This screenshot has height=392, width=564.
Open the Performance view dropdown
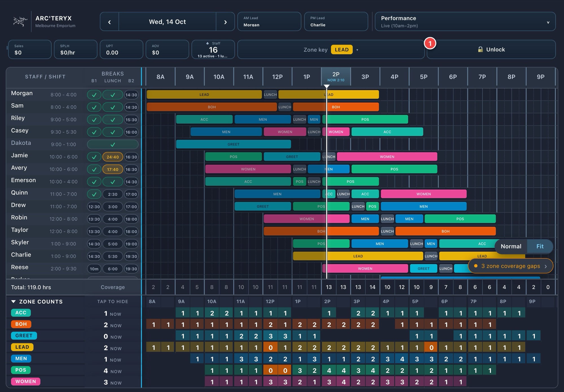tap(465, 22)
